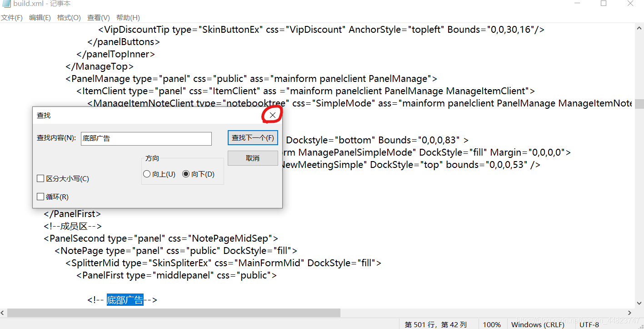Image resolution: width=644 pixels, height=329 pixels.
Task: Click the Notepad file icon in title bar
Action: click(x=5, y=4)
